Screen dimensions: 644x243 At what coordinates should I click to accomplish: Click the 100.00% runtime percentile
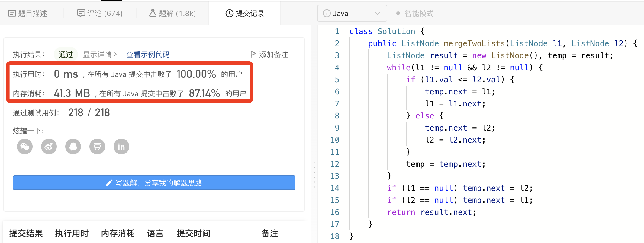(x=196, y=74)
